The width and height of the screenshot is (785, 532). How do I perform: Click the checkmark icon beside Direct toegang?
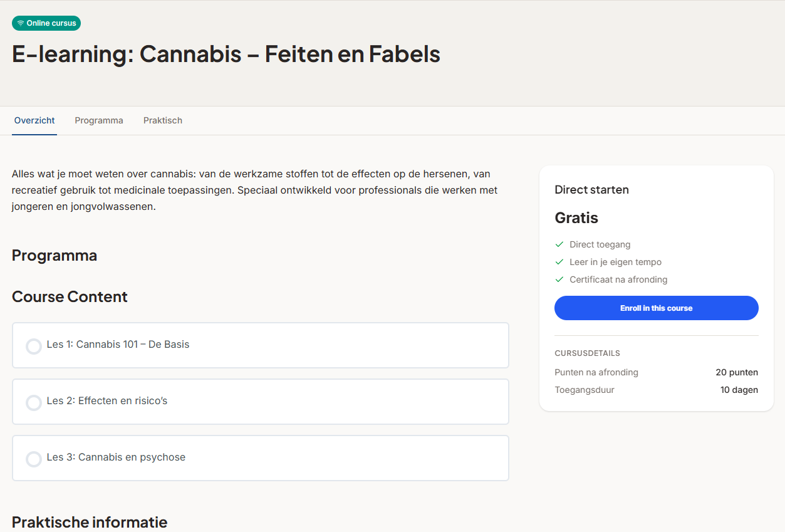pos(559,244)
